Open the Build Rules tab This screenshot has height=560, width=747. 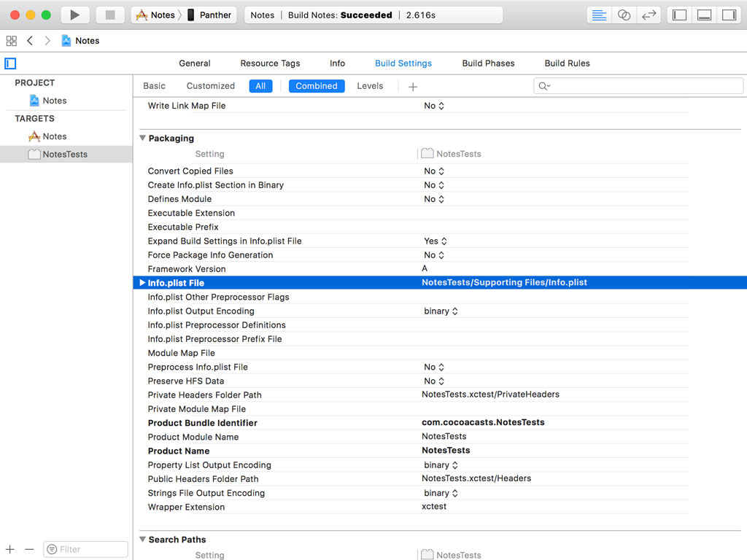(567, 63)
